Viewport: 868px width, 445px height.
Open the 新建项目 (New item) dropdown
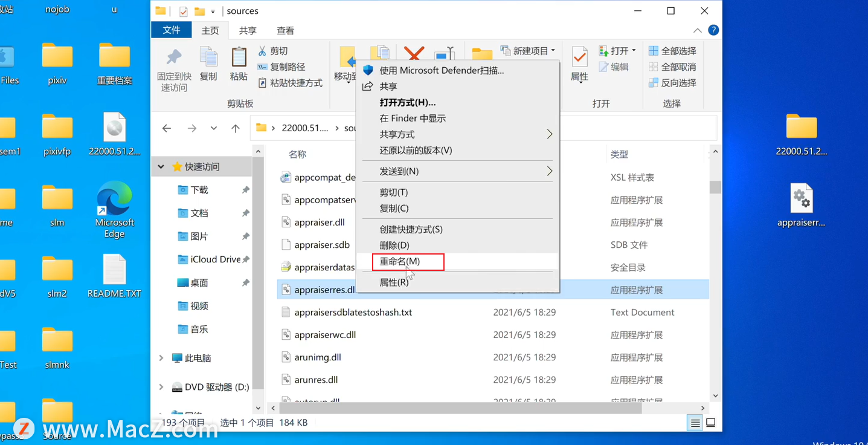click(527, 51)
